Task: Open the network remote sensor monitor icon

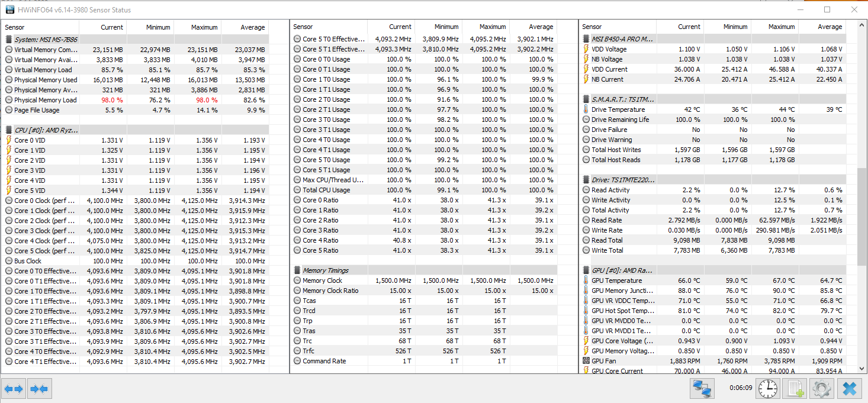Action: point(703,389)
